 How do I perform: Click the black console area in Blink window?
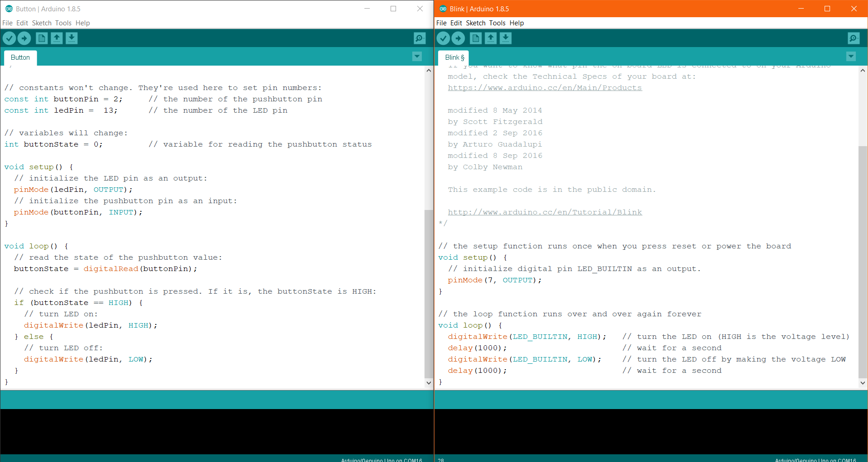[x=651, y=432]
